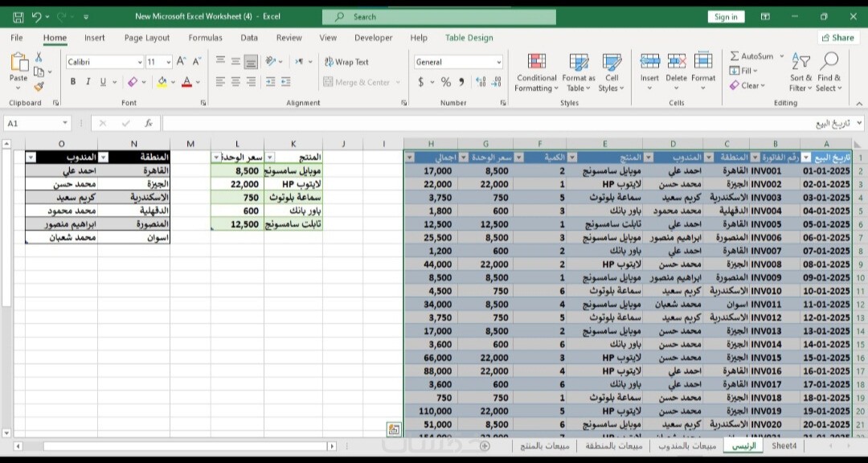Click the Clear button

(747, 85)
